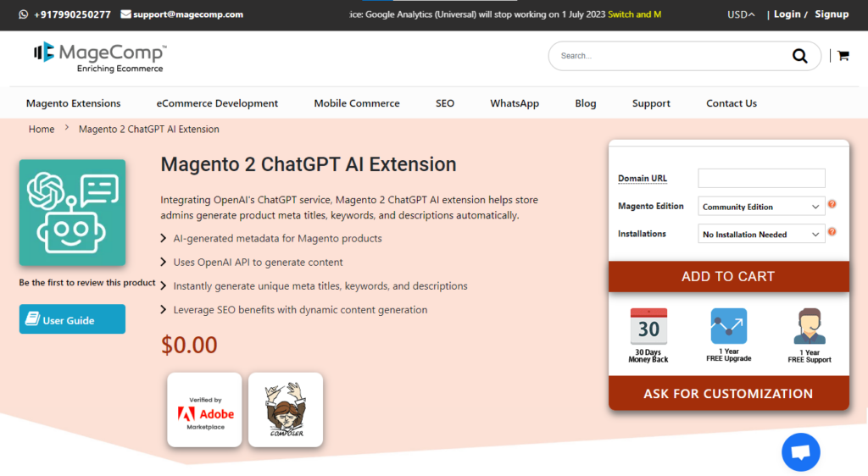Click the Login link

(x=787, y=14)
